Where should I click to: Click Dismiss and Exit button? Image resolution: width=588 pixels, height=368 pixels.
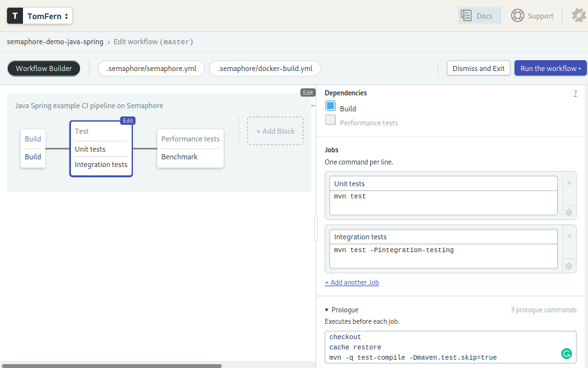coord(478,68)
